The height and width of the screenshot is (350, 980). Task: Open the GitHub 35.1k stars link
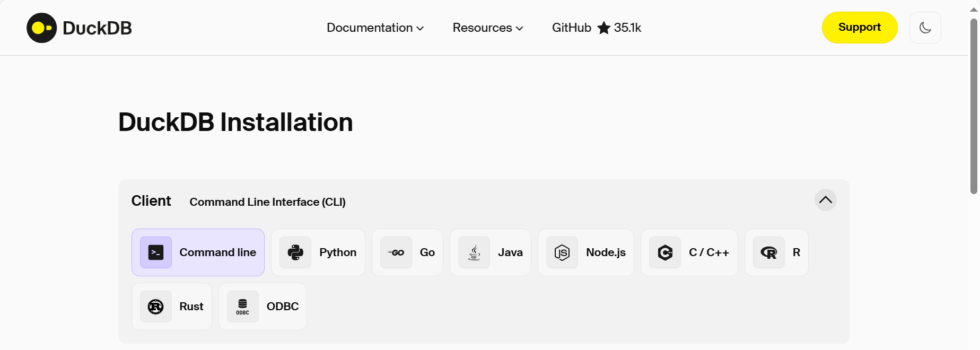click(x=597, y=28)
